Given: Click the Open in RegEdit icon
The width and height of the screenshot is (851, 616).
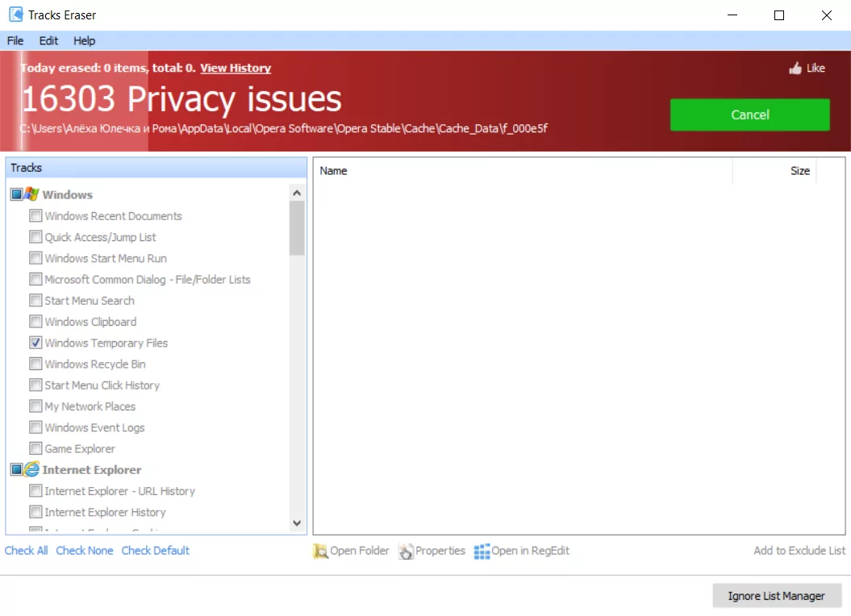Looking at the screenshot, I should click(x=482, y=551).
